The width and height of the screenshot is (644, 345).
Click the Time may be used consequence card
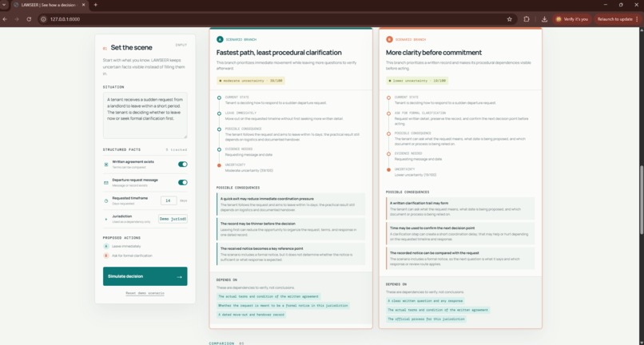point(460,234)
